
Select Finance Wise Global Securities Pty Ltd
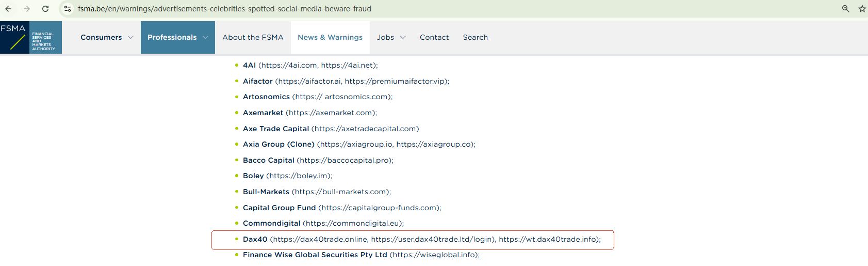pos(315,255)
